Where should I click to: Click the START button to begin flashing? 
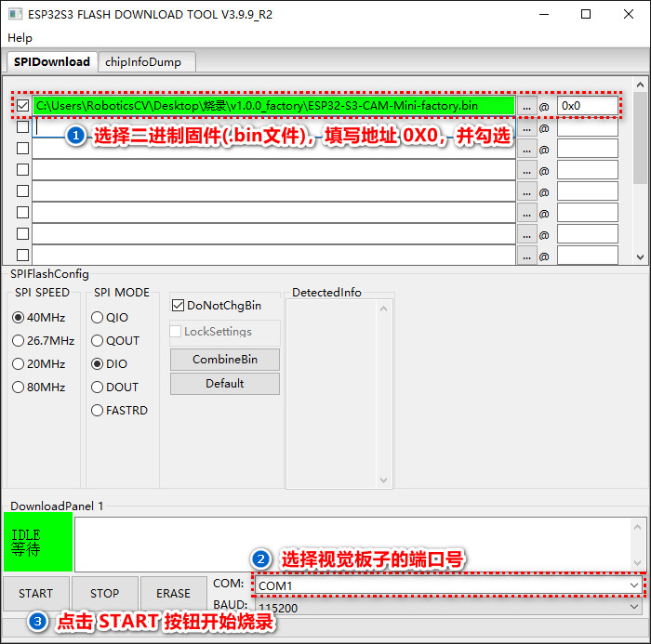coord(35,594)
